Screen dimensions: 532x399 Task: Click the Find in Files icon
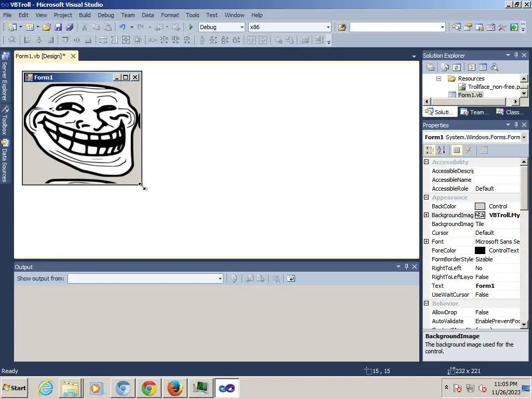click(342, 27)
